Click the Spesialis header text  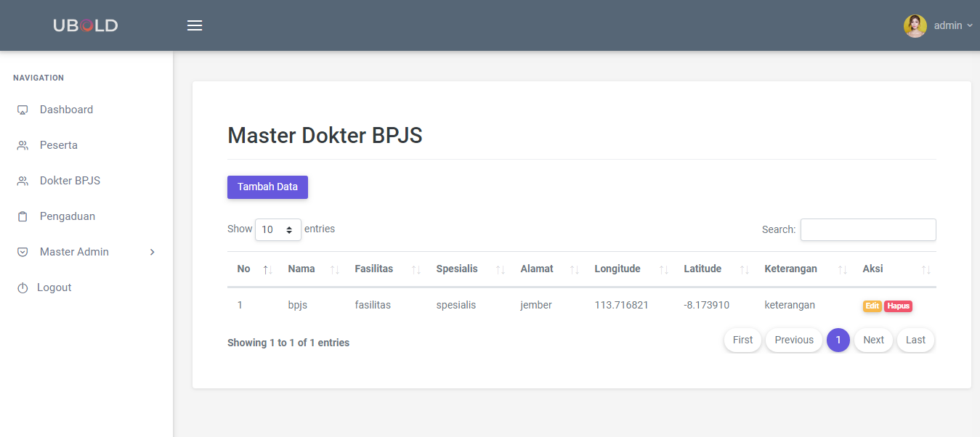457,269
